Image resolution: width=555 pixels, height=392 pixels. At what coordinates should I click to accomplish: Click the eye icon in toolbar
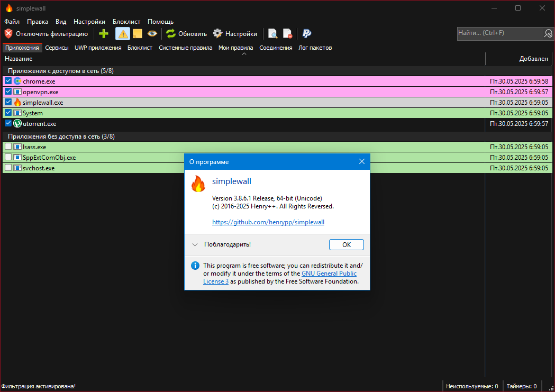pos(152,34)
